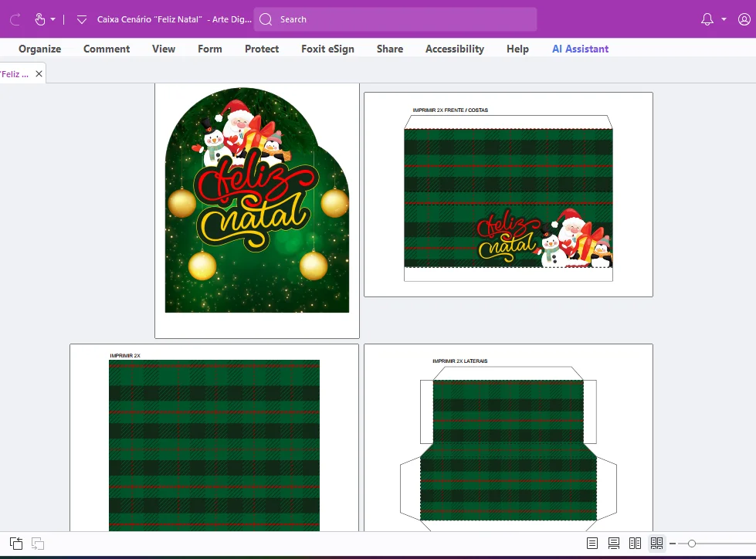Image resolution: width=756 pixels, height=559 pixels.
Task: Click 'IMPRIMIR 2X FRENTE / COSTAS' label
Action: coord(450,110)
